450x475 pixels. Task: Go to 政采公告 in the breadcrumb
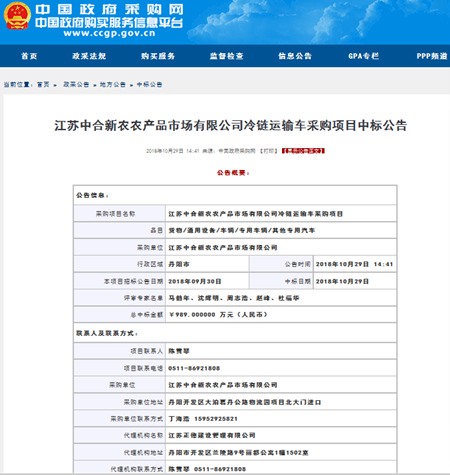(x=76, y=85)
